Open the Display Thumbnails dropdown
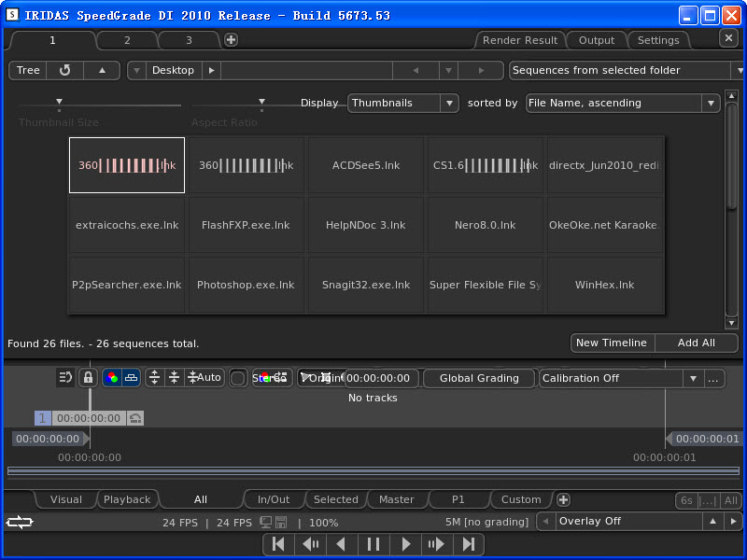This screenshot has height=560, width=747. (x=403, y=103)
